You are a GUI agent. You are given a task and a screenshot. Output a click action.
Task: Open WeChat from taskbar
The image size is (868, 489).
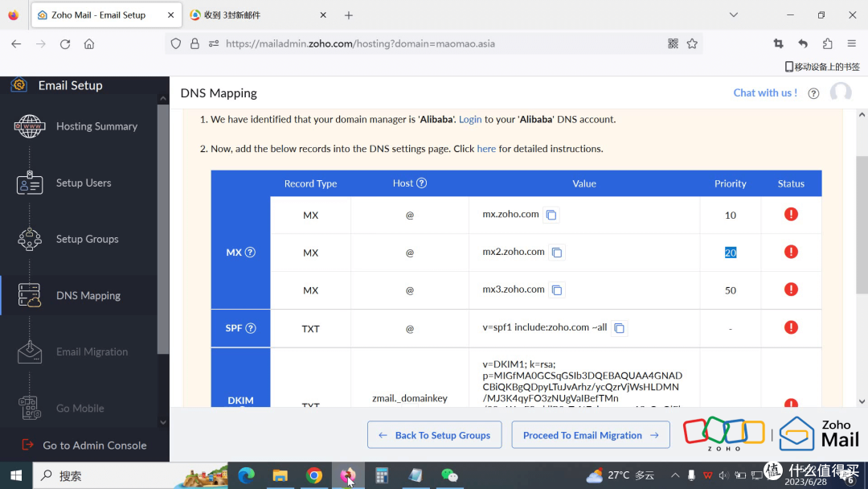click(x=449, y=475)
